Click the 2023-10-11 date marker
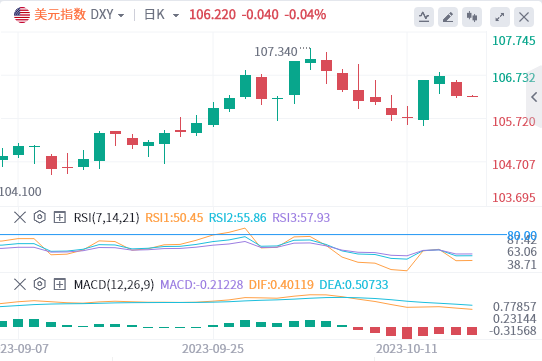The width and height of the screenshot is (542, 361). tap(406, 349)
